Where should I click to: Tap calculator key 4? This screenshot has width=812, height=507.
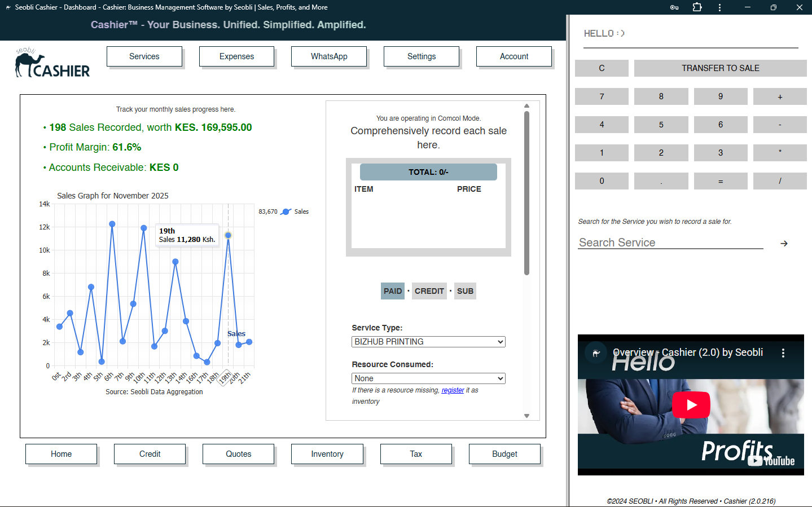click(602, 125)
